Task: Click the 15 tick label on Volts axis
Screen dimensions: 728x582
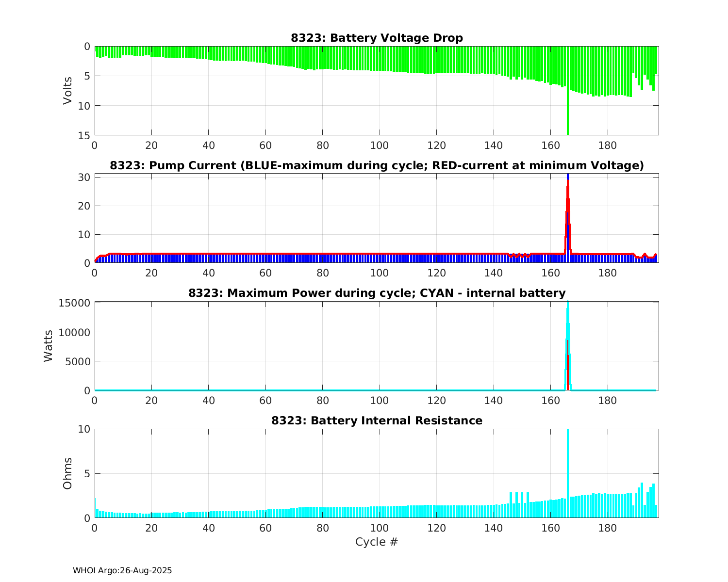Action: click(x=85, y=135)
